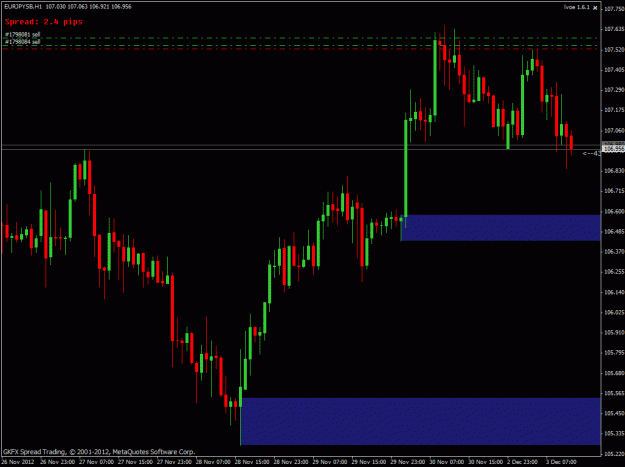
Task: Click the 105.910 price scale value
Action: (x=614, y=332)
